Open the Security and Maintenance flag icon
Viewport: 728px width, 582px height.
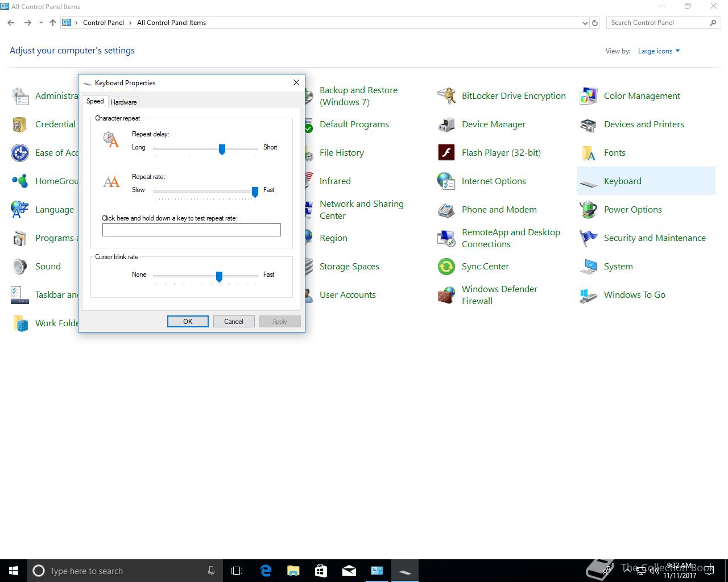tap(589, 238)
